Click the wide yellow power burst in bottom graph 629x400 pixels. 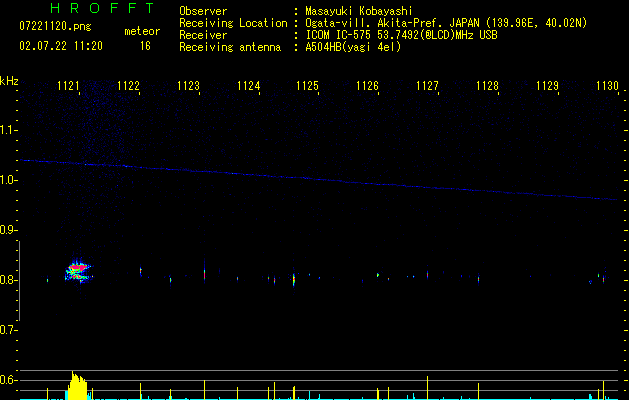click(77, 386)
